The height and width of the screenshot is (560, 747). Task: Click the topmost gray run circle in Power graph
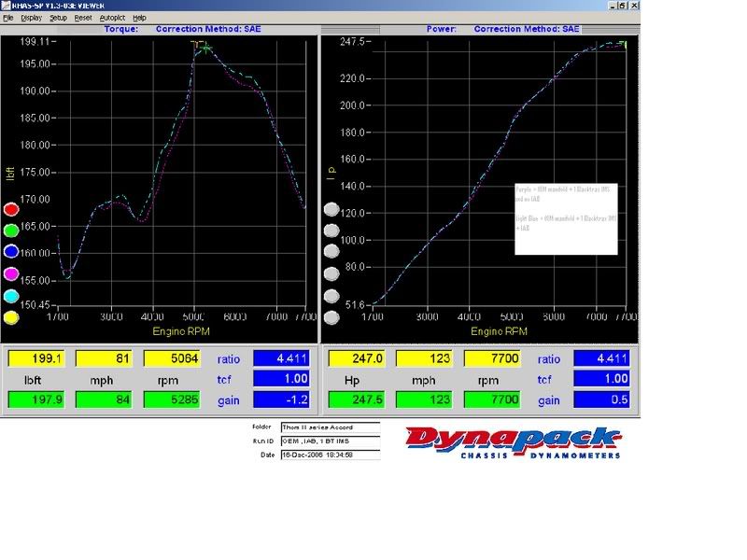(x=331, y=209)
